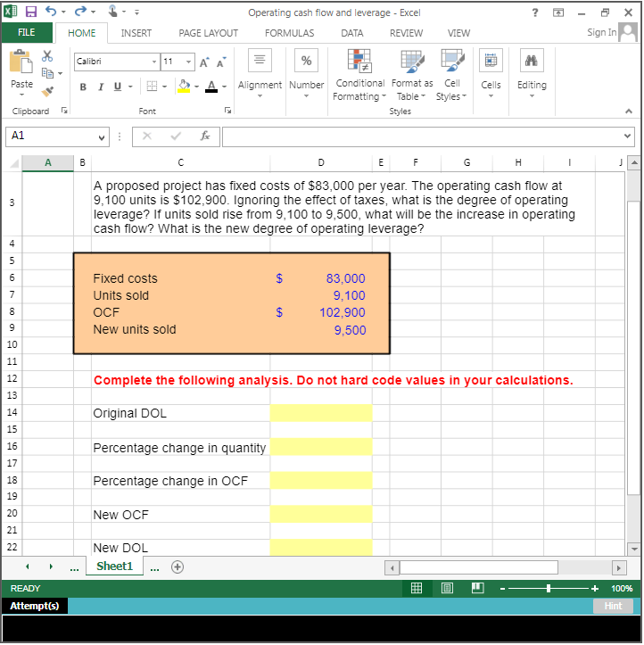
Task: Open Clipboard dialog launcher
Action: pyautogui.click(x=64, y=111)
